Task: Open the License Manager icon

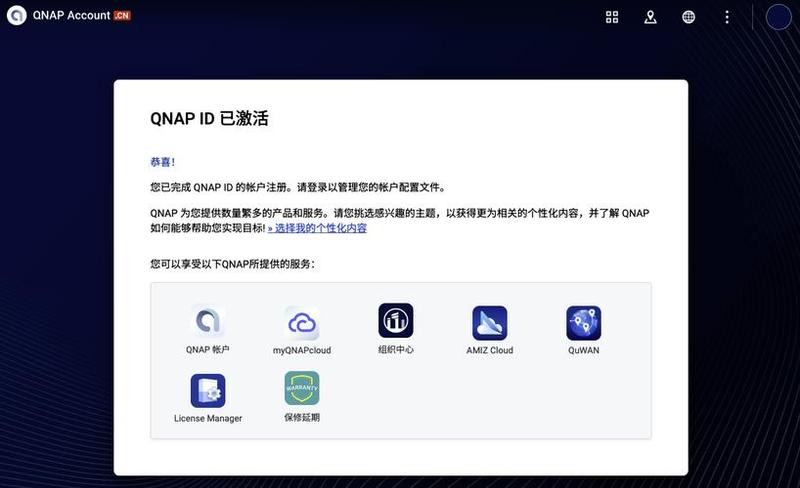Action: pos(208,391)
